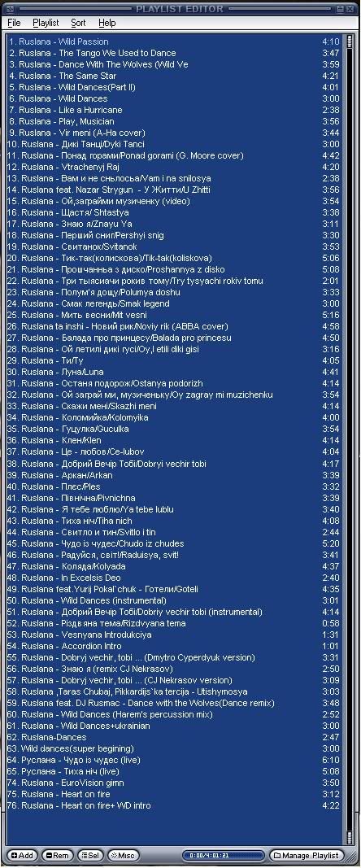
Task: Click the Sel button
Action: click(90, 855)
